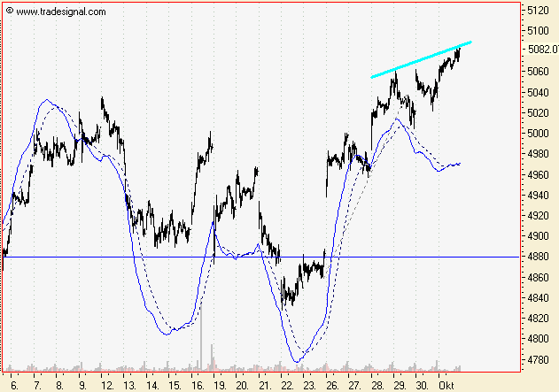
Task: Click the 4800 price axis label
Action: click(x=539, y=339)
